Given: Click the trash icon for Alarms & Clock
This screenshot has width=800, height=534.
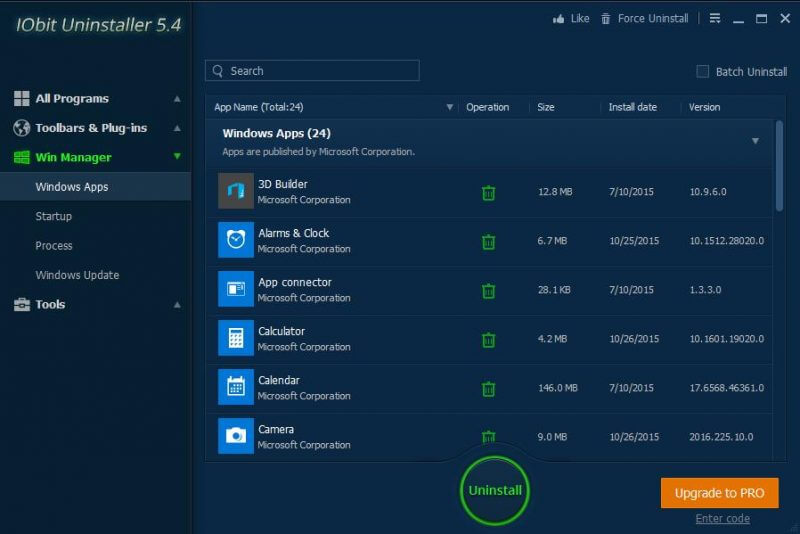Looking at the screenshot, I should click(x=488, y=242).
